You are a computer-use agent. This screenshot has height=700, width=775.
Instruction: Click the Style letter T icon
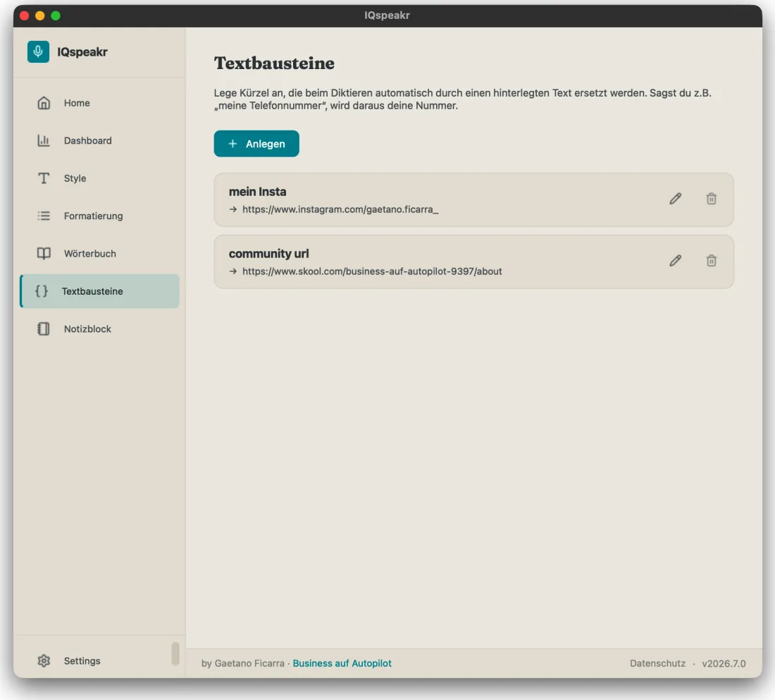coord(44,178)
